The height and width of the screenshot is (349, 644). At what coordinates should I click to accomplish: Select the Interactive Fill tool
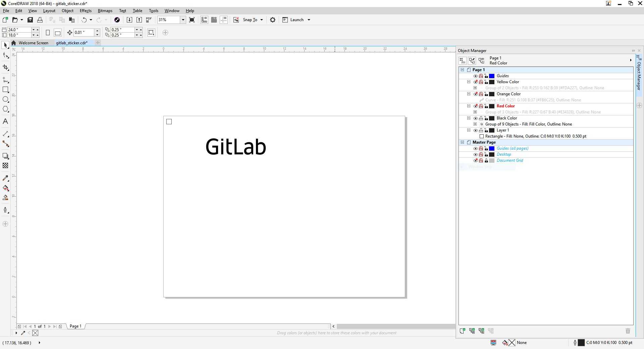point(5,188)
